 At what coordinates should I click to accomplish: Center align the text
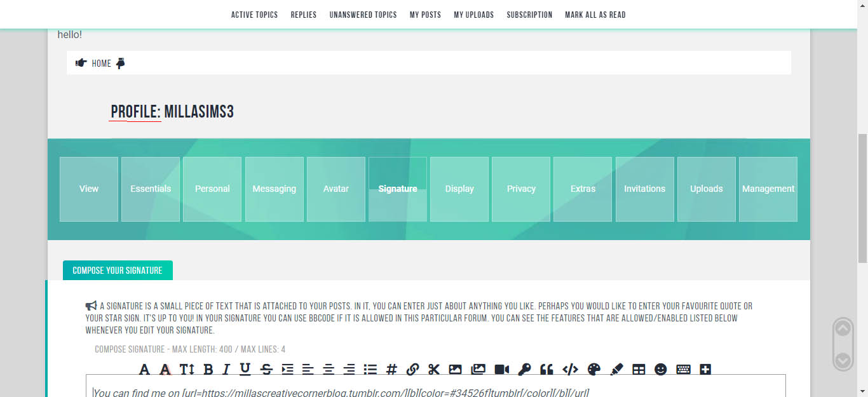point(329,369)
